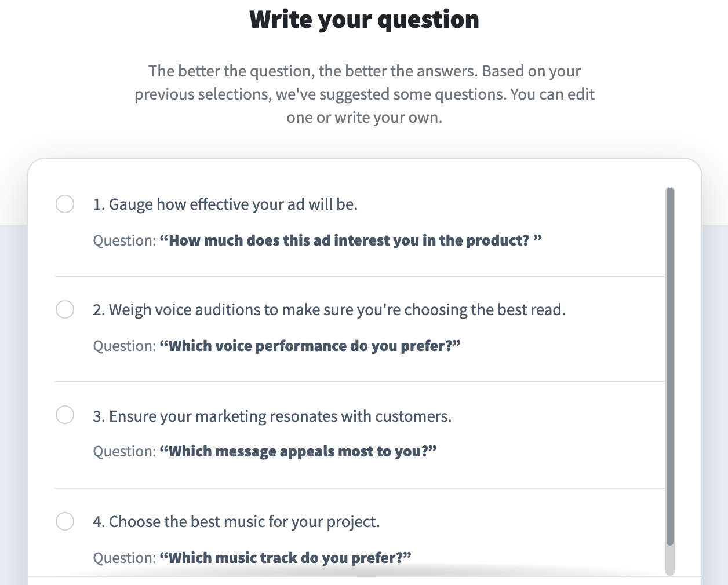Image resolution: width=728 pixels, height=585 pixels.
Task: Select radio button for option 1 ad effectiveness
Action: (65, 204)
